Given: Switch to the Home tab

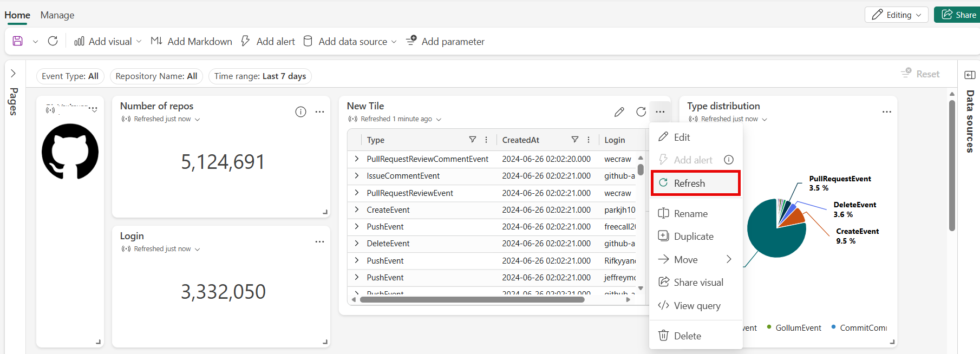Looking at the screenshot, I should pyautogui.click(x=17, y=15).
